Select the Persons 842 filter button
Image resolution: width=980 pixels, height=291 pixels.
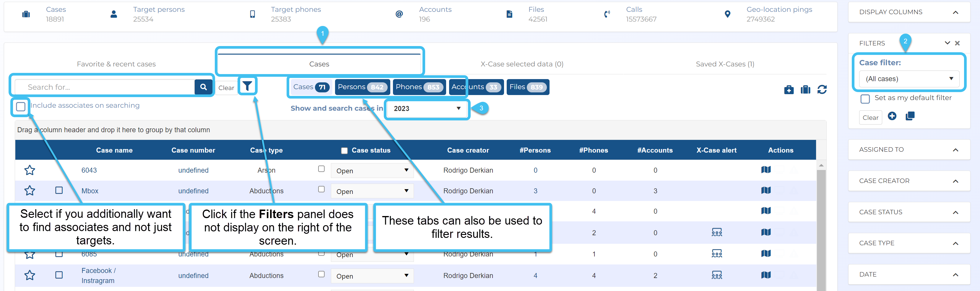click(x=362, y=87)
